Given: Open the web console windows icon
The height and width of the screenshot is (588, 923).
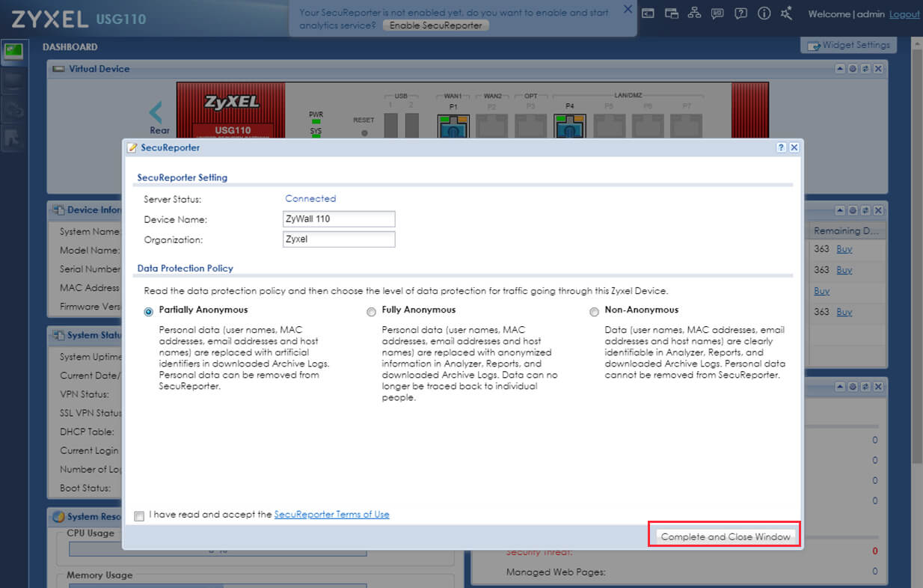Looking at the screenshot, I should click(671, 13).
